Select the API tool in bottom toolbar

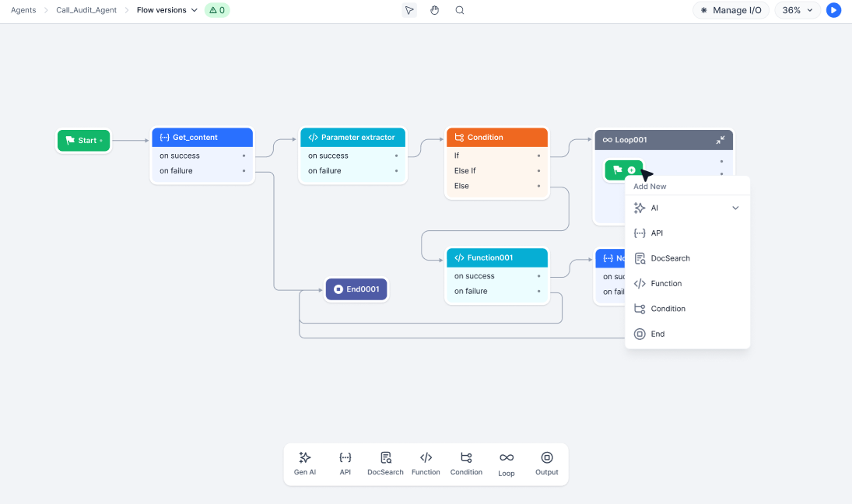(x=345, y=462)
